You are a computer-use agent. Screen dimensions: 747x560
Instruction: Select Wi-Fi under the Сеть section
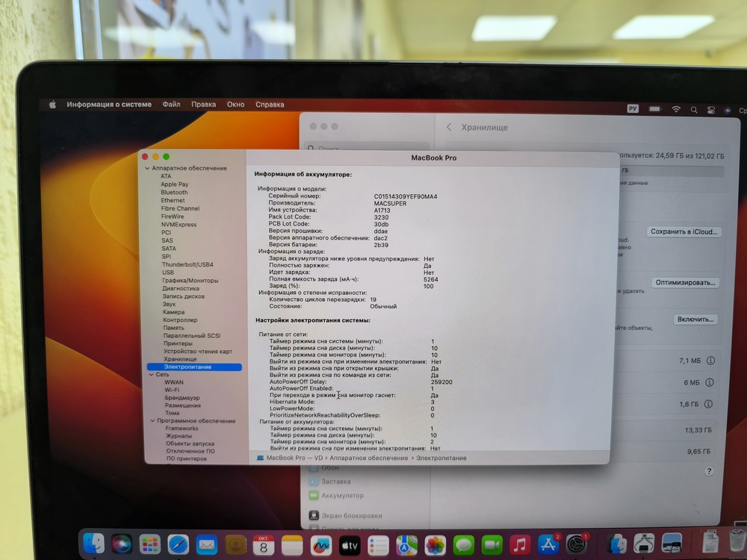click(x=172, y=390)
